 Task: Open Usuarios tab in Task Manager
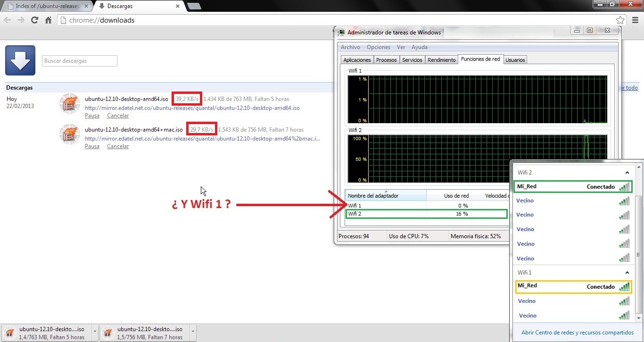tap(515, 60)
